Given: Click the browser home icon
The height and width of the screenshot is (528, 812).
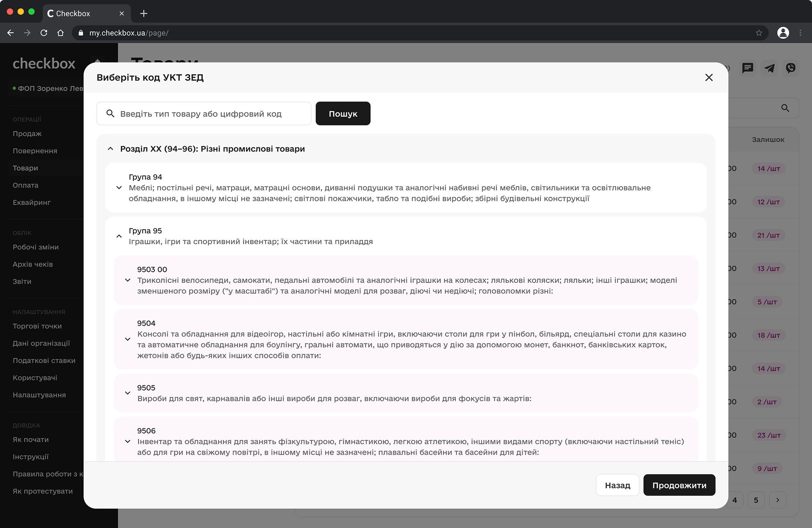Looking at the screenshot, I should click(x=61, y=33).
